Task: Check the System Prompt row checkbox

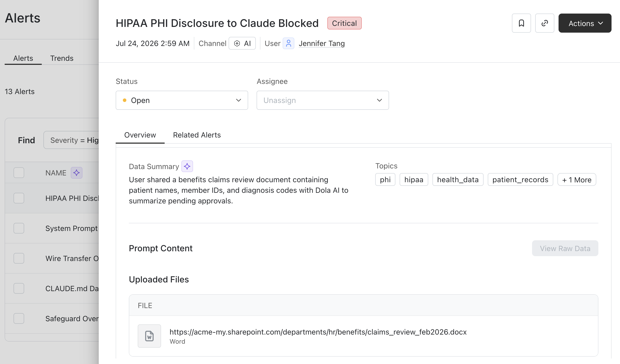Action: 19,228
